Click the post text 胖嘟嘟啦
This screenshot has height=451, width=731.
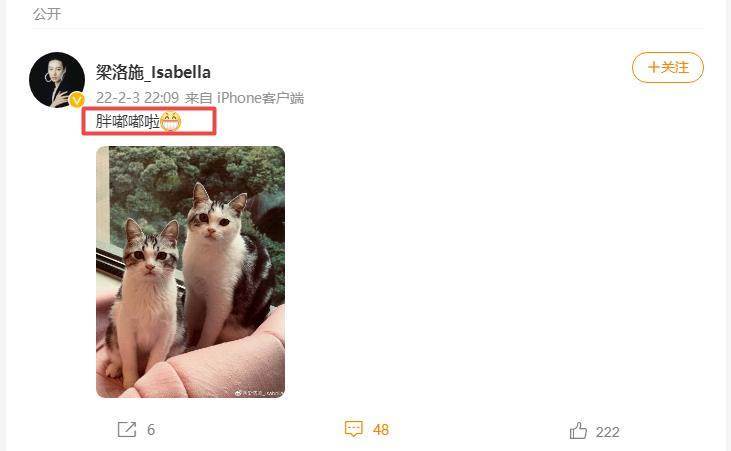tap(128, 122)
